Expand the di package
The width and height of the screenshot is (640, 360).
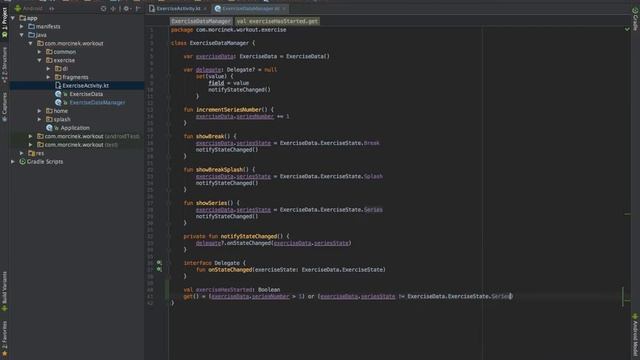click(49, 69)
